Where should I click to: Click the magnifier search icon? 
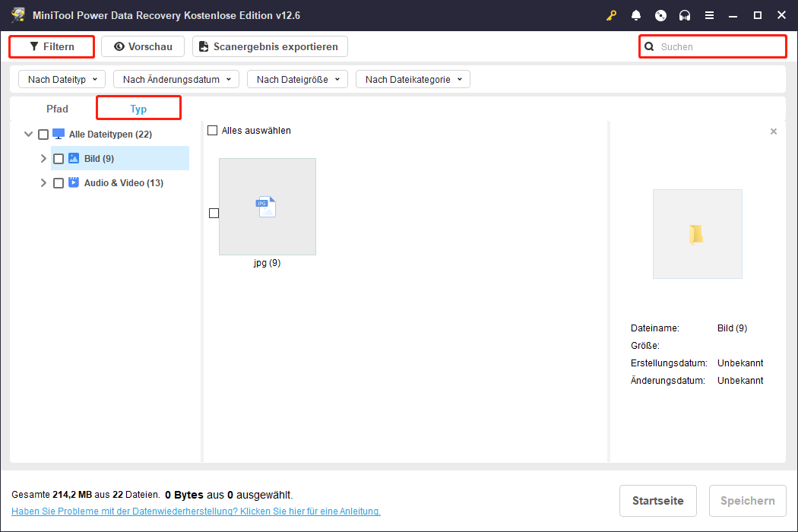pos(649,47)
